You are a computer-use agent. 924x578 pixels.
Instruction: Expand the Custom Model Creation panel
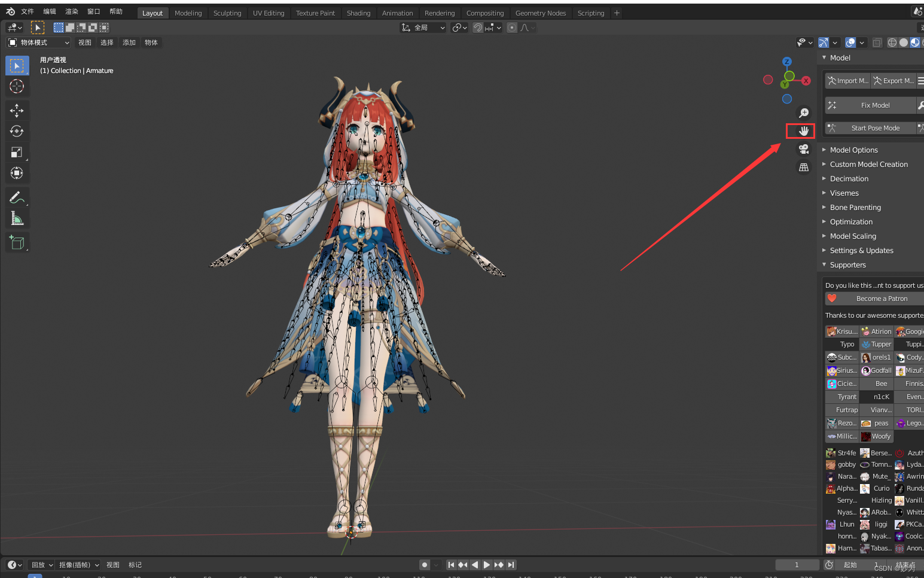coord(868,165)
